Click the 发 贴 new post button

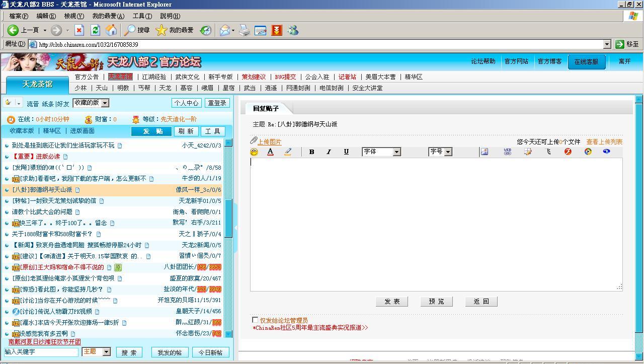click(151, 131)
